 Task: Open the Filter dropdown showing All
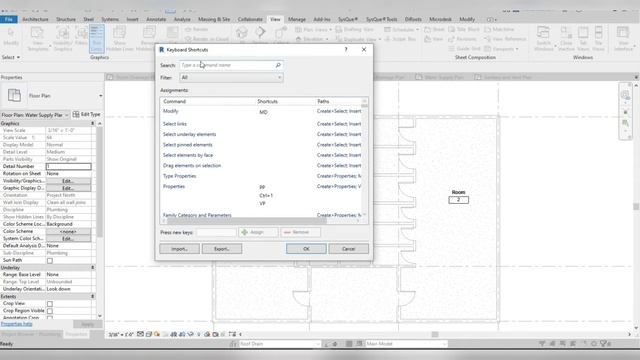pyautogui.click(x=231, y=78)
